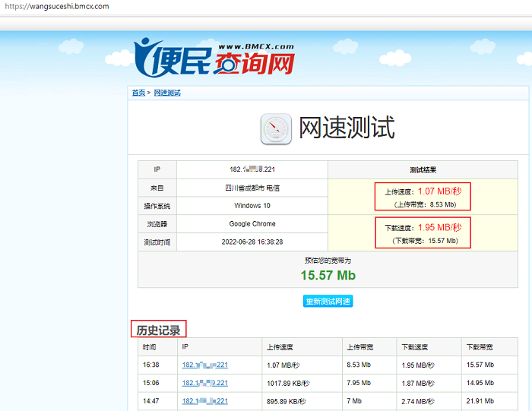
Task: Click the large 网速测试 page heading
Action: 347,128
